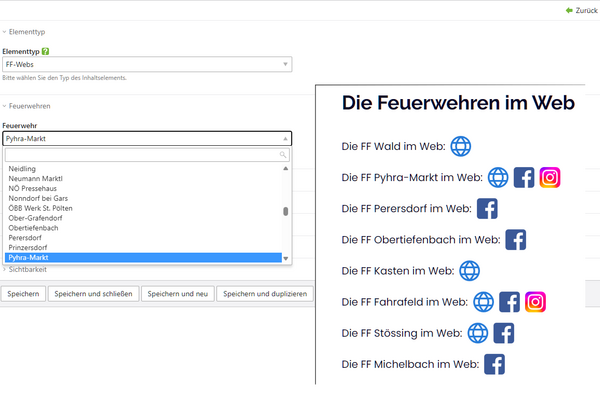This screenshot has height=400, width=600.
Task: Open the FF Pyhra-Markt Instagram icon
Action: [x=550, y=177]
